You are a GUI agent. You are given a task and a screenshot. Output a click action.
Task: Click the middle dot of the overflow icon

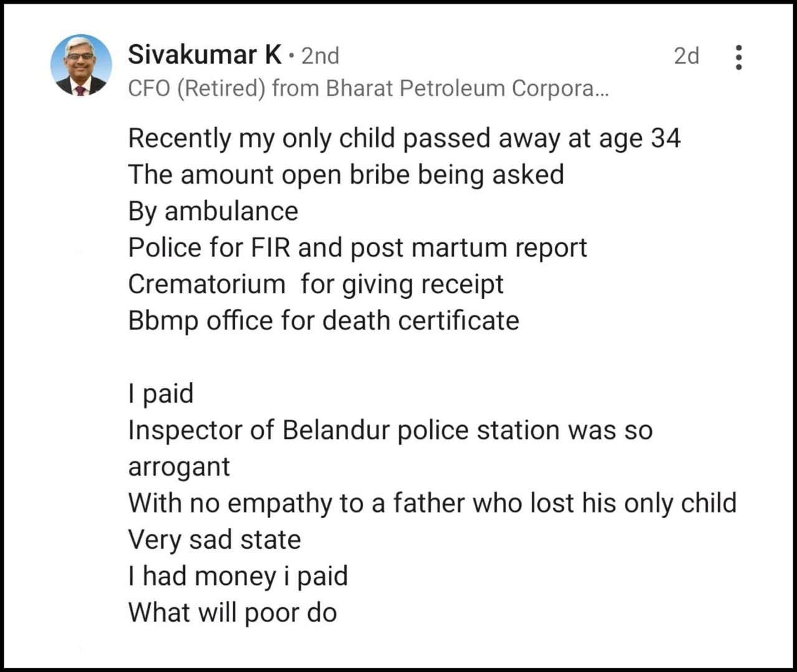click(738, 57)
